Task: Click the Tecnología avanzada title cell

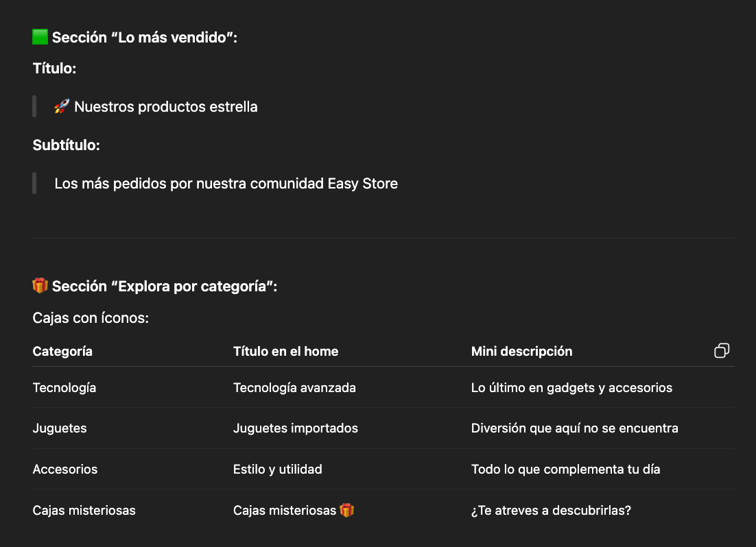Action: (294, 387)
